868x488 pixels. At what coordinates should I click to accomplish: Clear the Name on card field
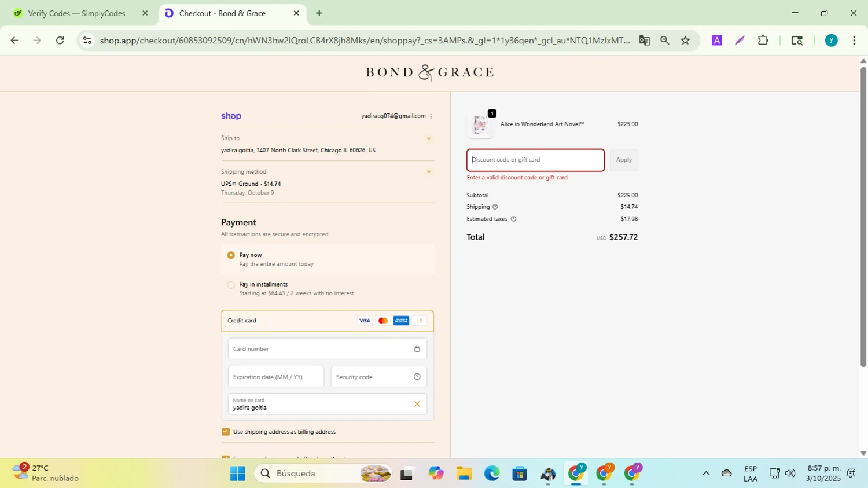(x=417, y=404)
